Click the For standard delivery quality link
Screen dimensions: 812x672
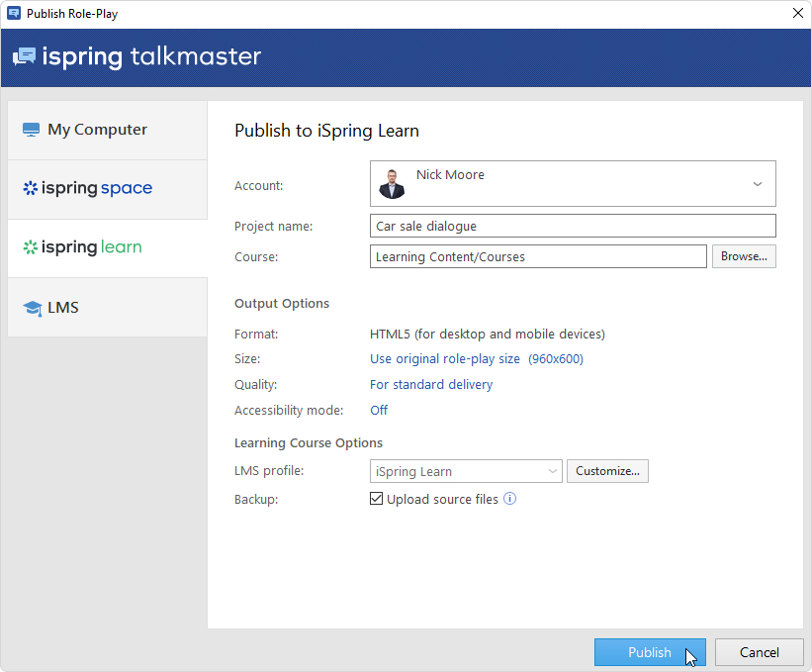pos(430,384)
